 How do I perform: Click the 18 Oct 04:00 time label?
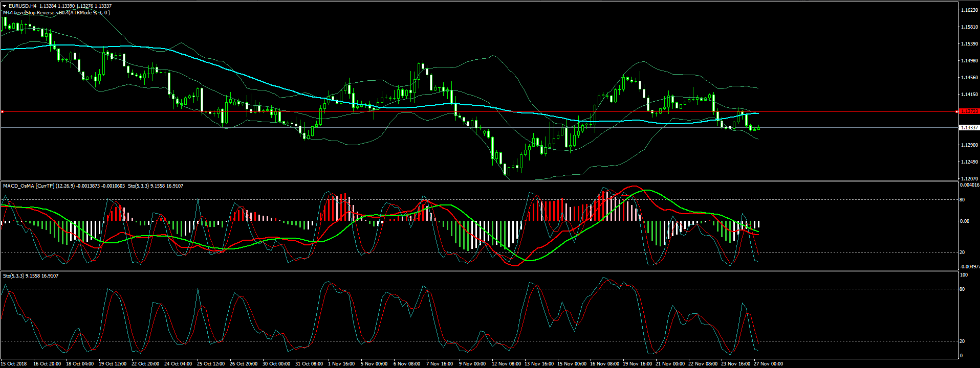(80, 364)
